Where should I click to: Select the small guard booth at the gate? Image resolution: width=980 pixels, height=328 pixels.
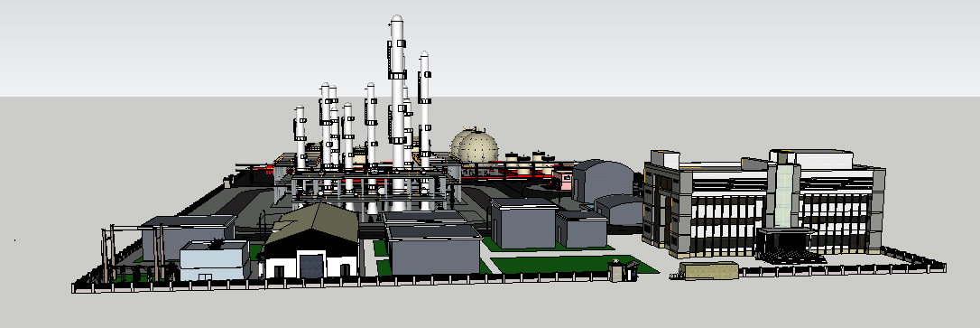point(623,271)
